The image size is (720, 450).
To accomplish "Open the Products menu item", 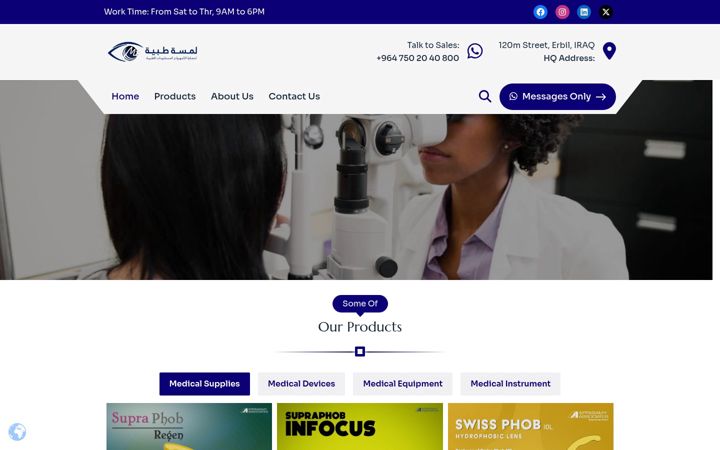I will pyautogui.click(x=175, y=96).
